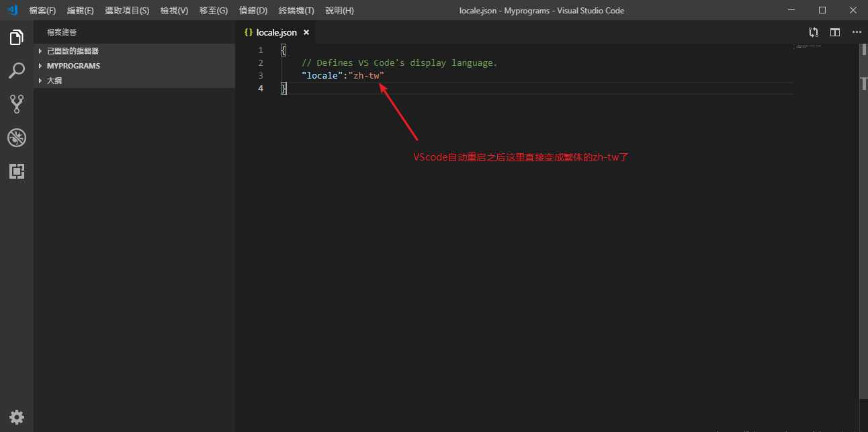Open the editor More Actions ellipsis
Screen dimensions: 868x432
[857, 32]
